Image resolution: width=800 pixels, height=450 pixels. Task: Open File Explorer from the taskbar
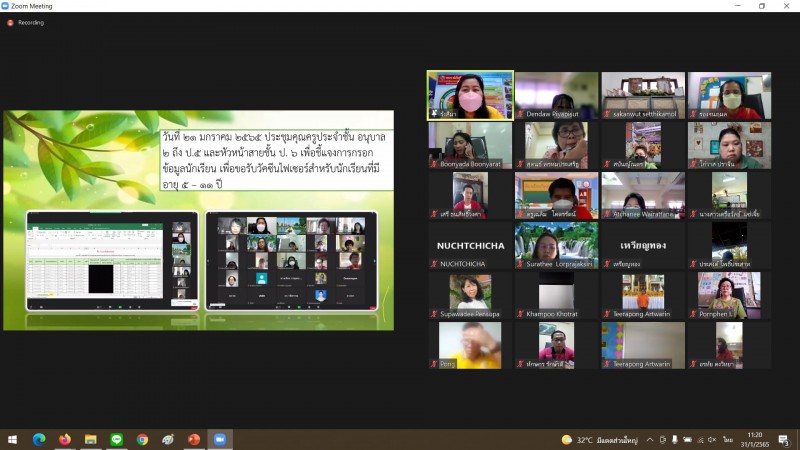click(91, 439)
